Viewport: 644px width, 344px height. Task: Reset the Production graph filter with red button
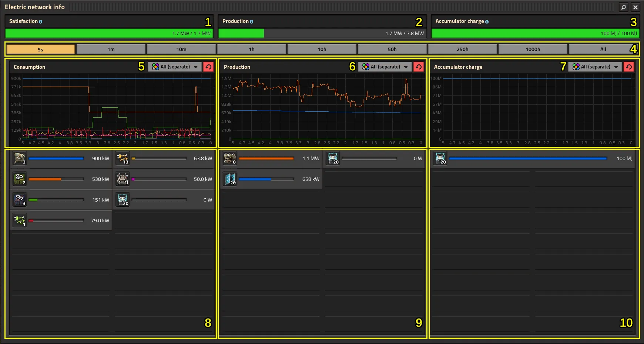pos(419,67)
